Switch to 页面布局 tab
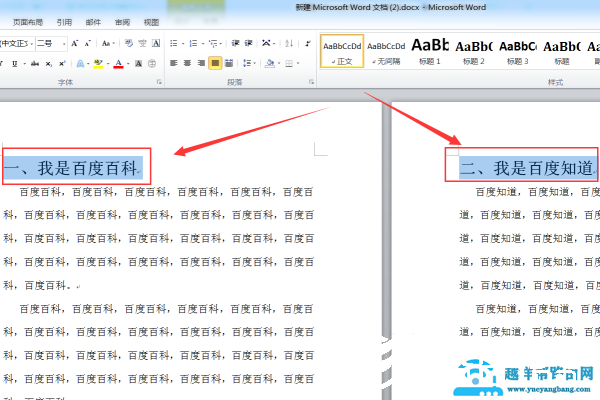 click(x=28, y=23)
